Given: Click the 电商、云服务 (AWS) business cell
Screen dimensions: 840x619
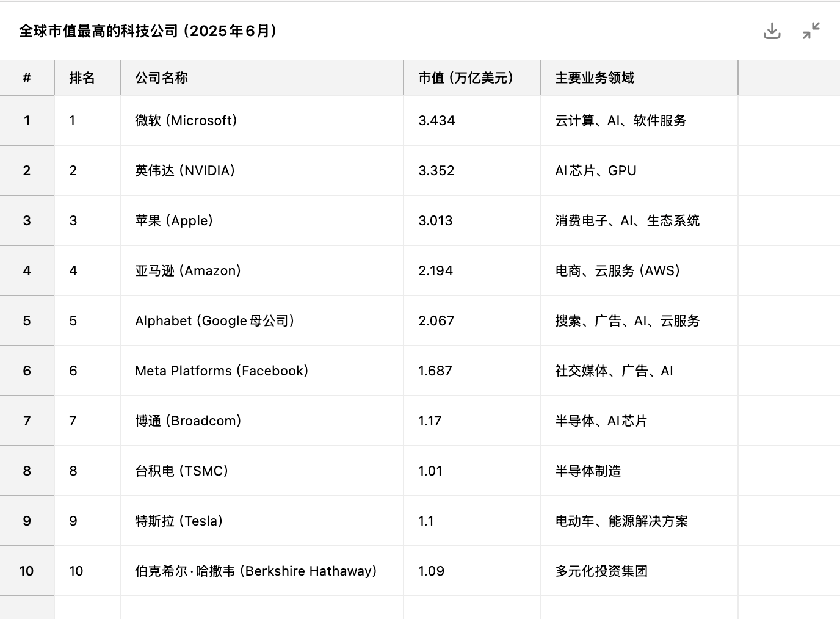Looking at the screenshot, I should point(639,270).
